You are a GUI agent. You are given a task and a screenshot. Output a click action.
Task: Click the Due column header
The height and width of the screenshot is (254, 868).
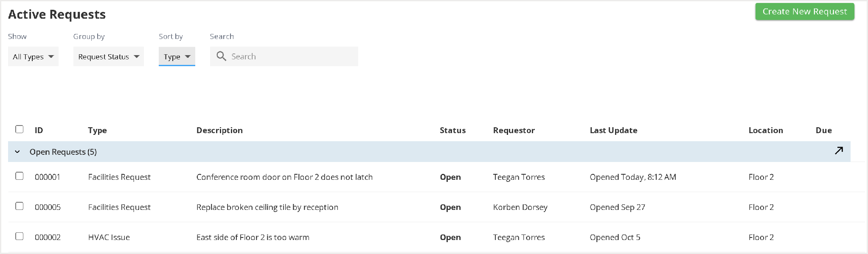[x=823, y=130]
